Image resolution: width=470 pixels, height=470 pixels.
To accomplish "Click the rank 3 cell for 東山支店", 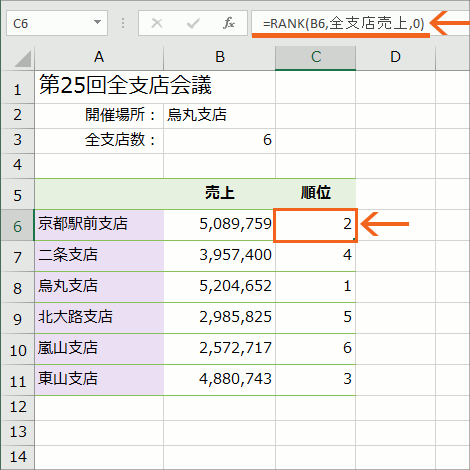I will click(316, 380).
